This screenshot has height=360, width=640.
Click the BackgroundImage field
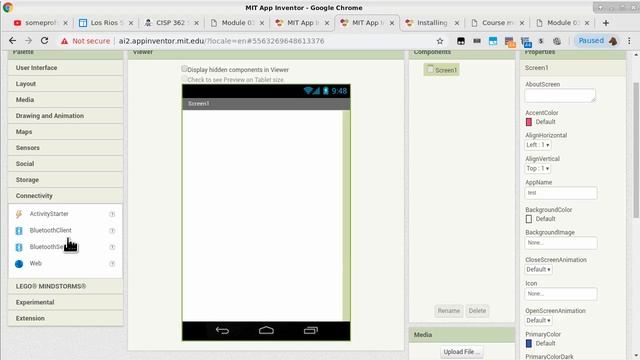pos(561,243)
